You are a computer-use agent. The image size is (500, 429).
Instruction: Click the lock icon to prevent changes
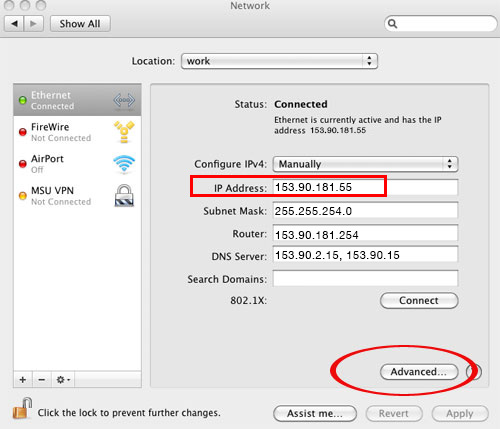(22, 409)
